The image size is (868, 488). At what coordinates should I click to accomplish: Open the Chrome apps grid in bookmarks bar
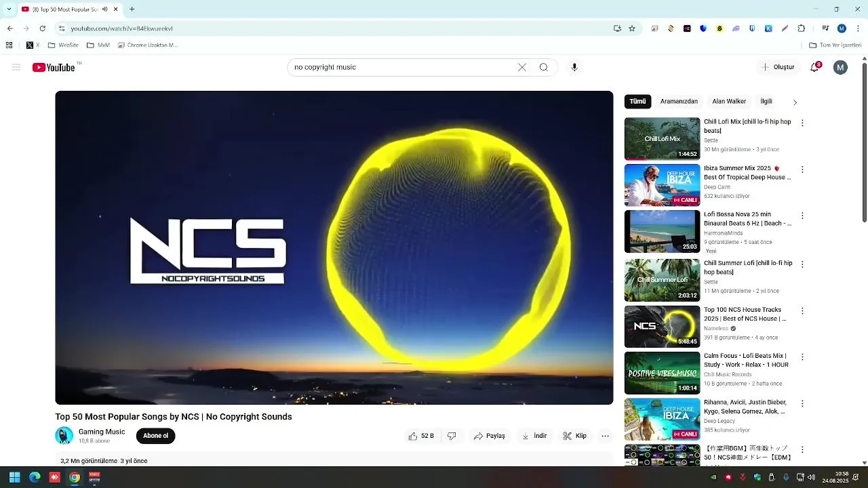point(9,45)
